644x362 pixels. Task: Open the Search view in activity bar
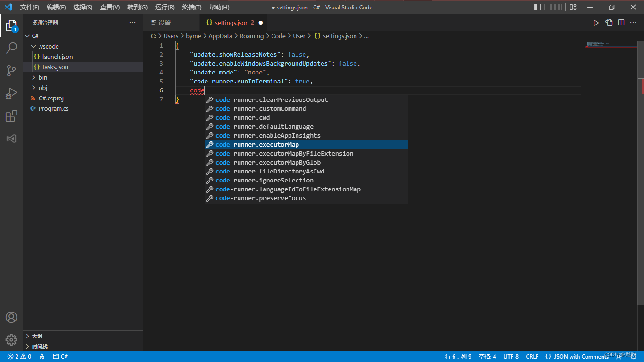11,48
